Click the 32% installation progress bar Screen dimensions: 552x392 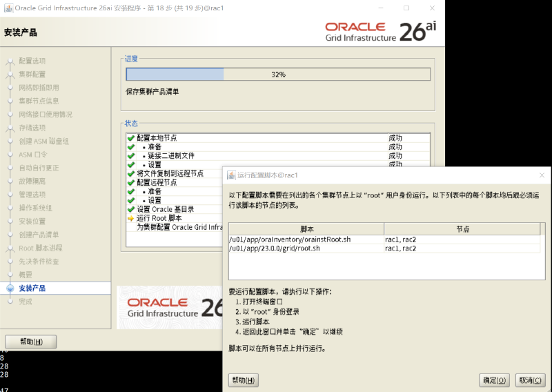click(x=278, y=75)
